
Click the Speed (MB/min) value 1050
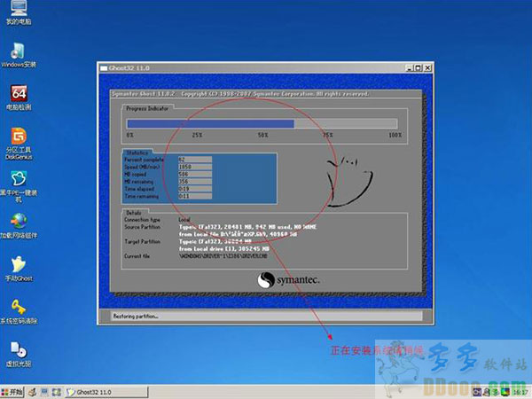click(195, 167)
